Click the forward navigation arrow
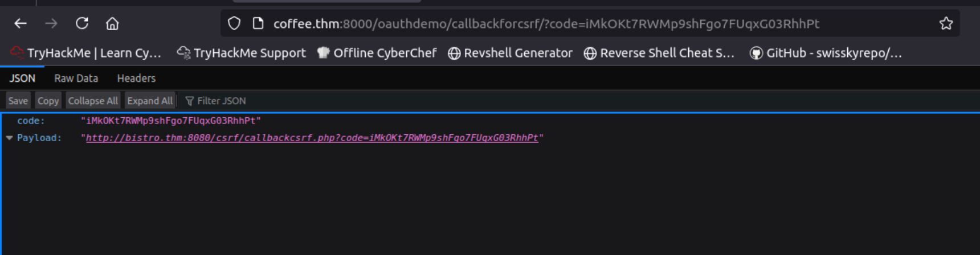The height and width of the screenshot is (255, 980). (x=51, y=23)
